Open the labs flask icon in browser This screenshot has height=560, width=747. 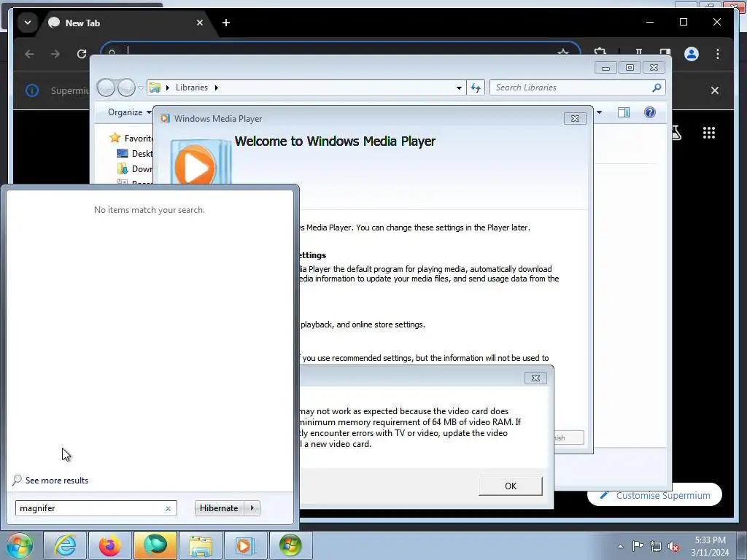tap(676, 133)
